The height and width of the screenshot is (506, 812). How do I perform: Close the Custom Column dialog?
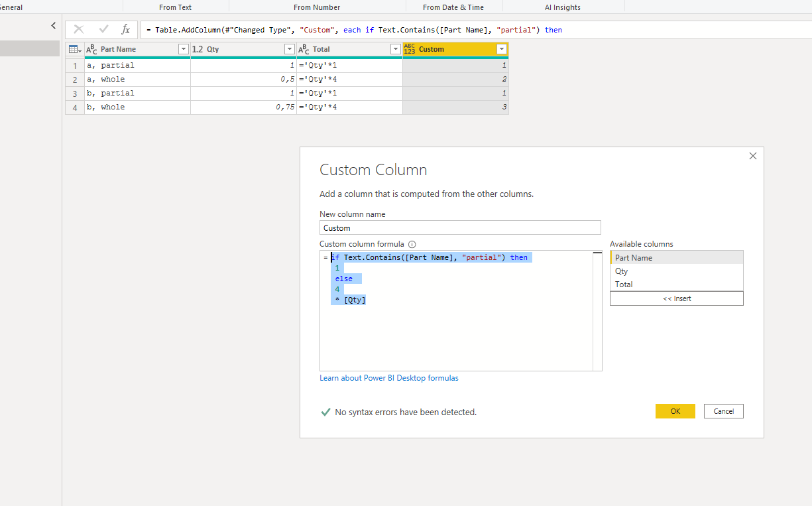pyautogui.click(x=752, y=156)
